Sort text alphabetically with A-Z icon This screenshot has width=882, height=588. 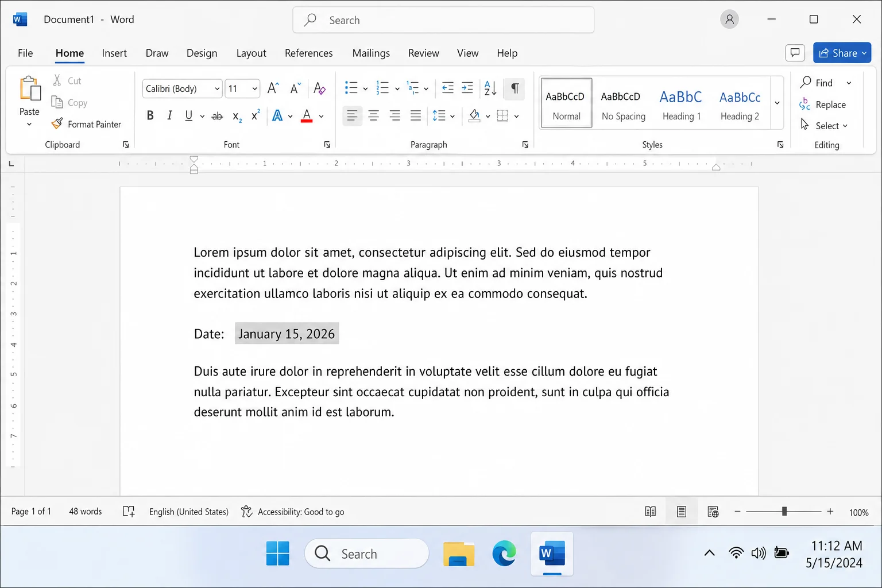pos(490,88)
